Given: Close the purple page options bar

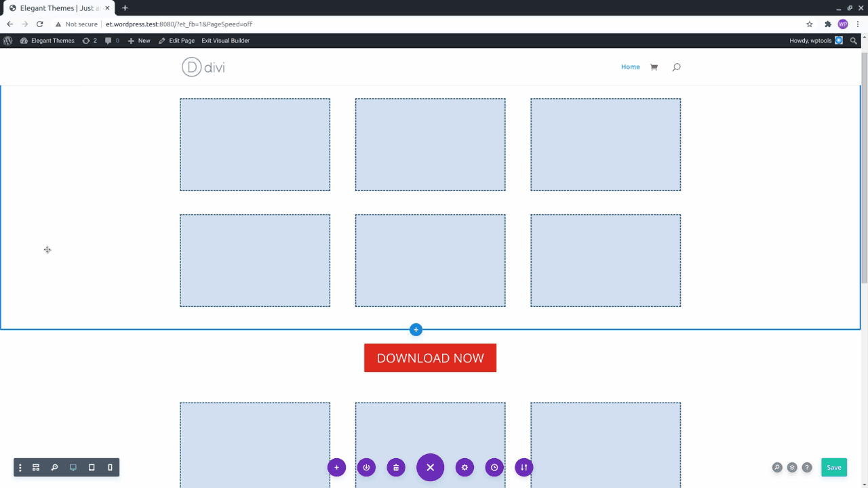Looking at the screenshot, I should (x=430, y=467).
